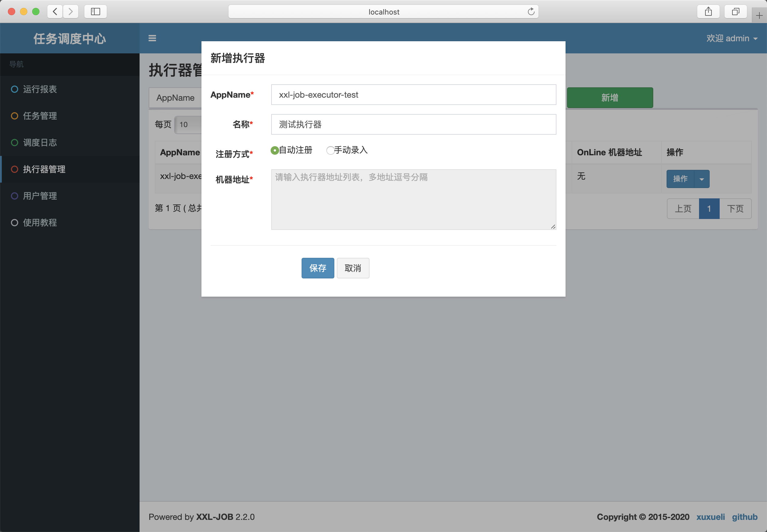The height and width of the screenshot is (532, 767).
Task: Go to previous page with 上页
Action: [683, 209]
